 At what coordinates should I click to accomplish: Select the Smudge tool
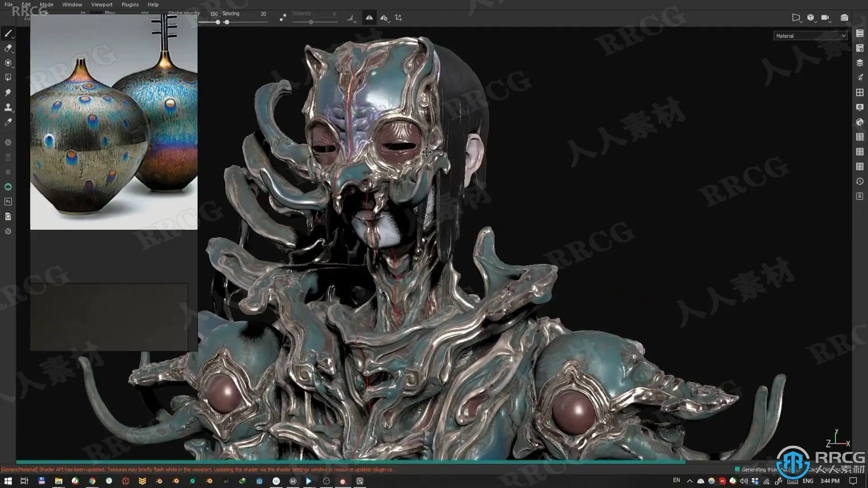[x=8, y=93]
